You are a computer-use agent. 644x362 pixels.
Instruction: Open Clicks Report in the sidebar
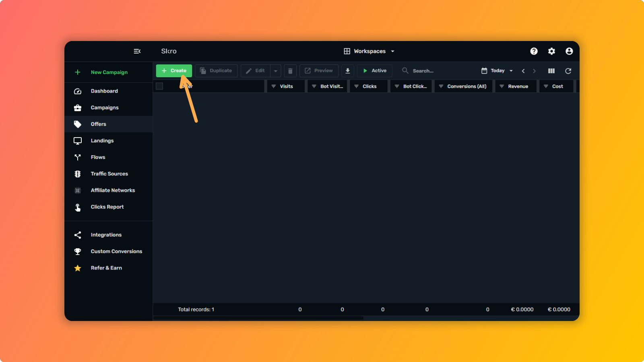(109, 207)
